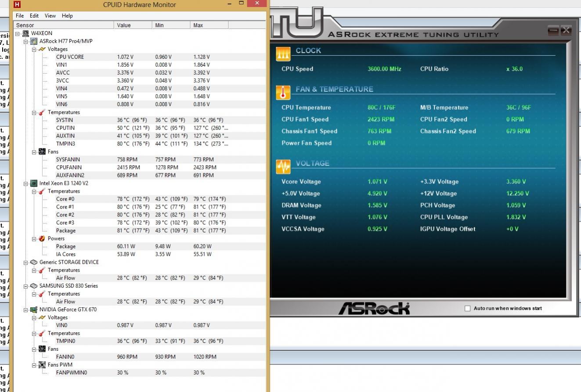Select the CPU VCORE row
Image resolution: width=581 pixels, height=392 pixels.
140,57
